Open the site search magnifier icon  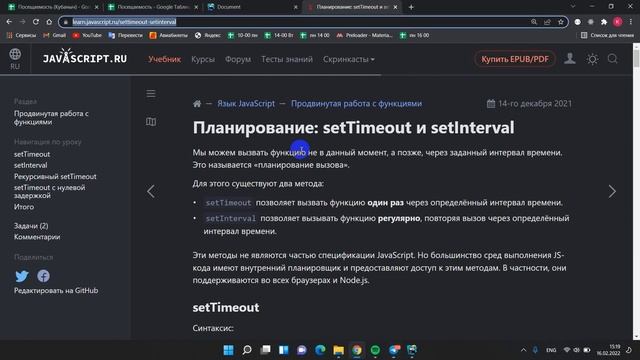coord(613,59)
